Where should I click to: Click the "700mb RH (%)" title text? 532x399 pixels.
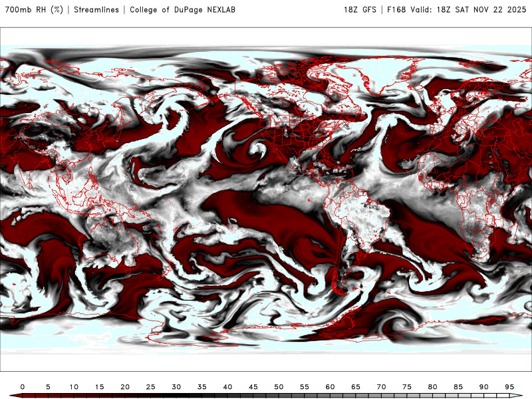point(35,10)
